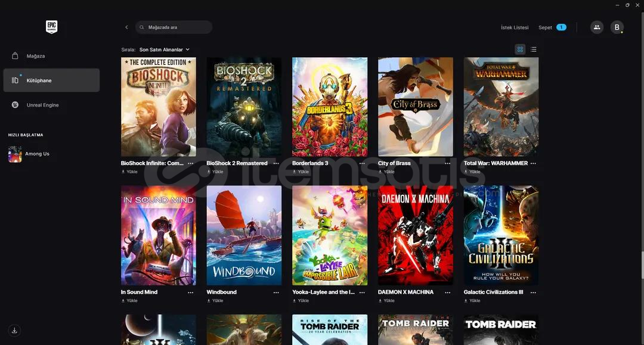Open options menu for In Sound Mind
Image resolution: width=644 pixels, height=345 pixels.
pyautogui.click(x=191, y=293)
